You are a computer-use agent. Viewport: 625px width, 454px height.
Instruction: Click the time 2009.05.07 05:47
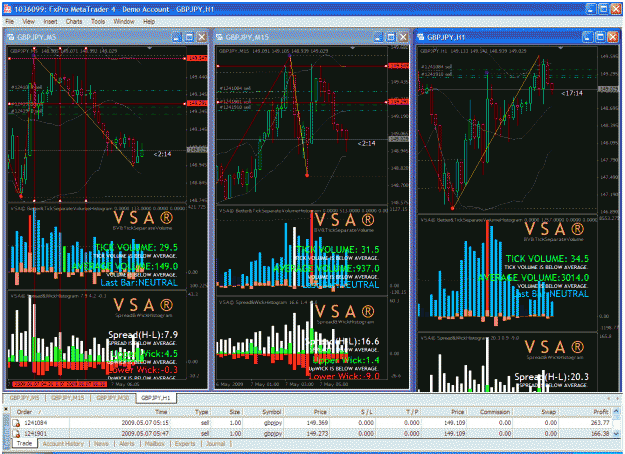click(x=145, y=434)
